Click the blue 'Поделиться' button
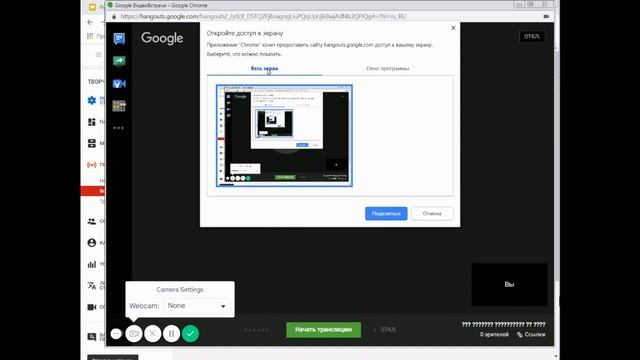 coord(386,213)
